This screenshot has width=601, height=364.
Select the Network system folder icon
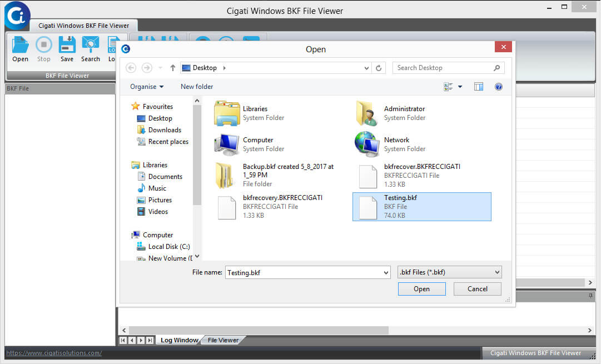[366, 144]
